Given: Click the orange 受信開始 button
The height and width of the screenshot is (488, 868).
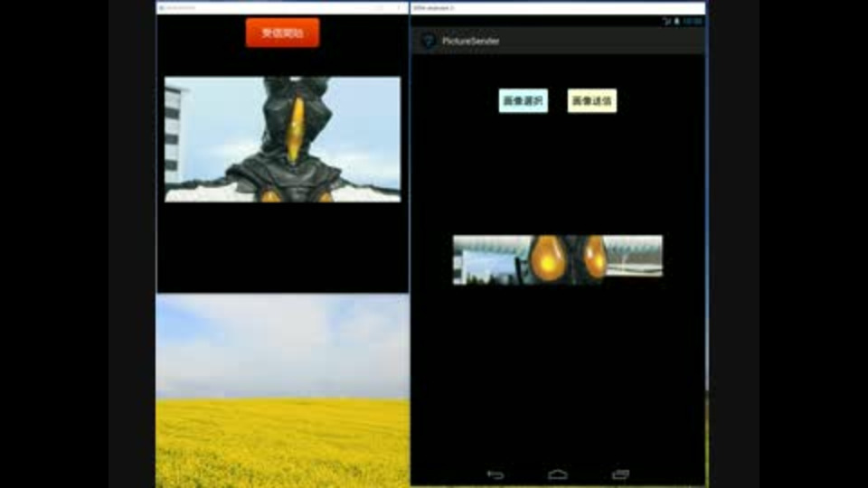Looking at the screenshot, I should pos(282,33).
